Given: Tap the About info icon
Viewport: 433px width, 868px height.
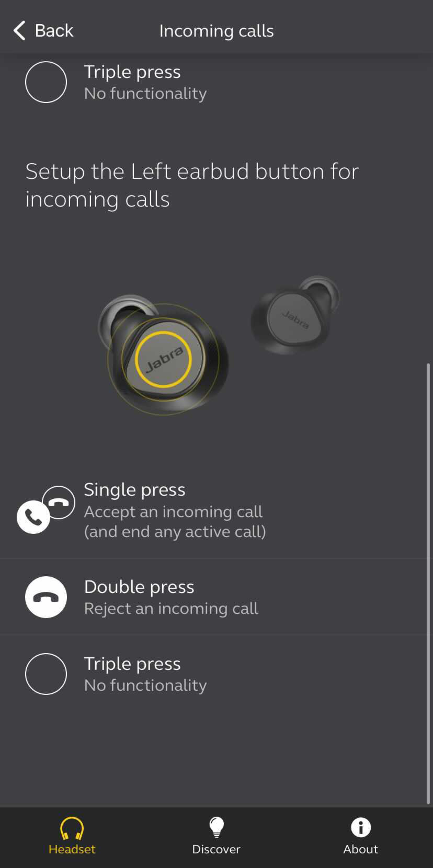Looking at the screenshot, I should point(361,827).
